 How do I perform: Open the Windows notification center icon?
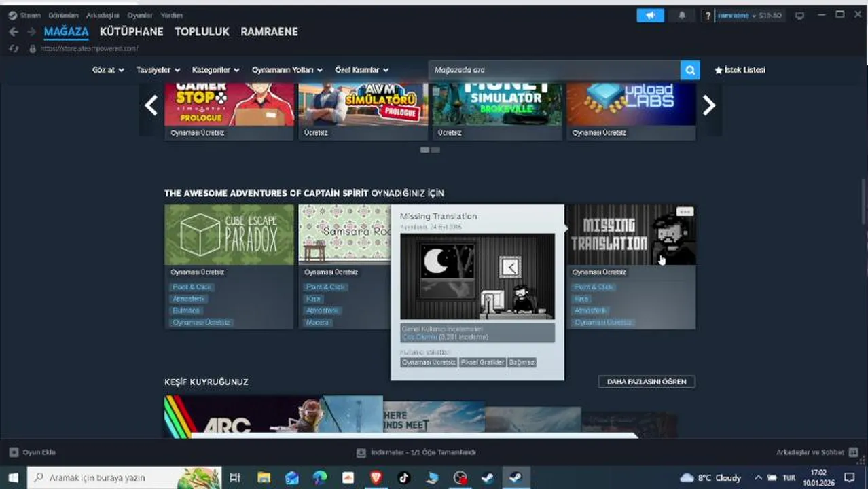pyautogui.click(x=849, y=477)
